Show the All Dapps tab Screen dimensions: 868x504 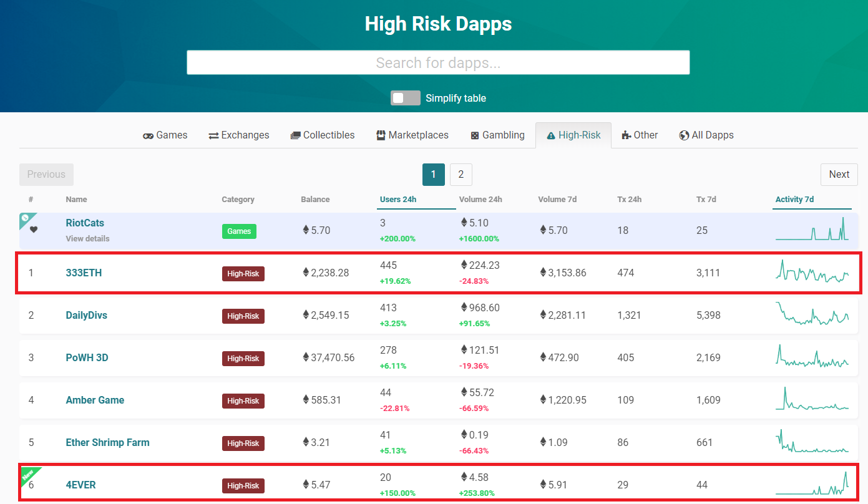pos(706,135)
